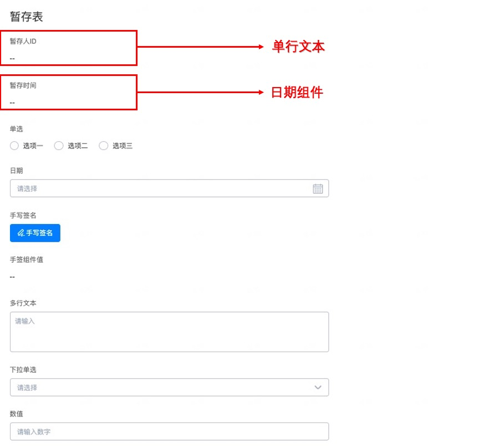Screen dimensions: 498x448
Task: Select radio option 选项二
Action: tap(59, 146)
